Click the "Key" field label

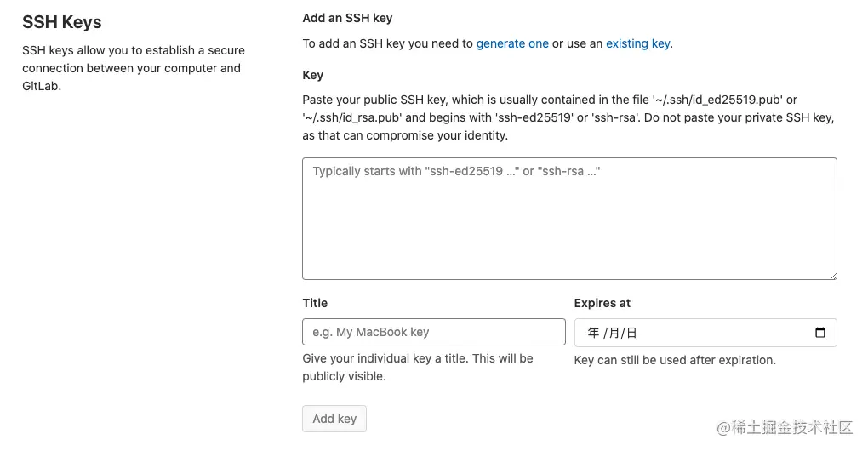(313, 75)
